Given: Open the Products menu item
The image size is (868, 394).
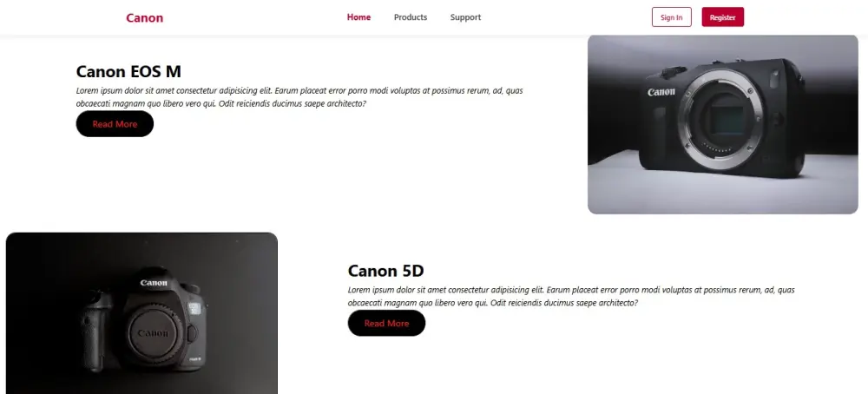Looking at the screenshot, I should pyautogui.click(x=411, y=17).
